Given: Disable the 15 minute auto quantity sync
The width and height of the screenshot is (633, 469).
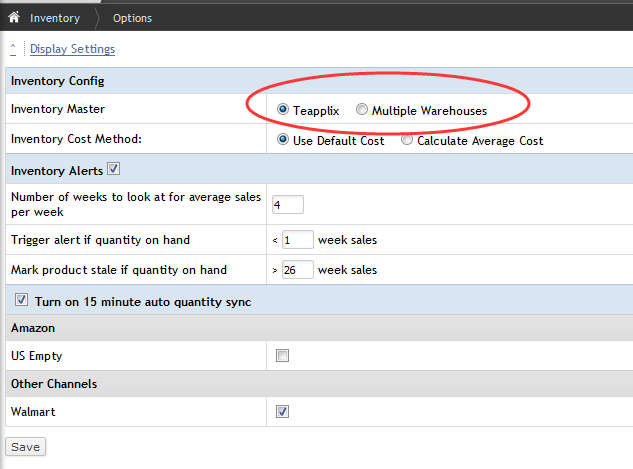Looking at the screenshot, I should point(23,300).
